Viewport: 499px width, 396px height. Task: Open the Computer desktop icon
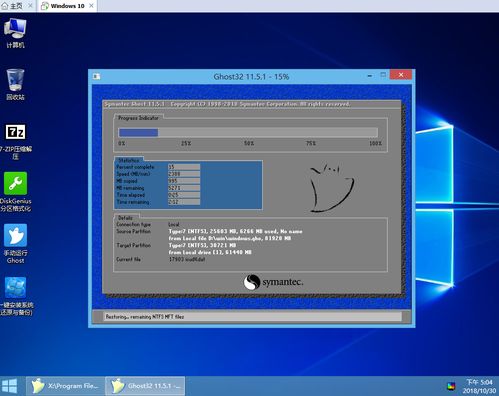(15, 33)
